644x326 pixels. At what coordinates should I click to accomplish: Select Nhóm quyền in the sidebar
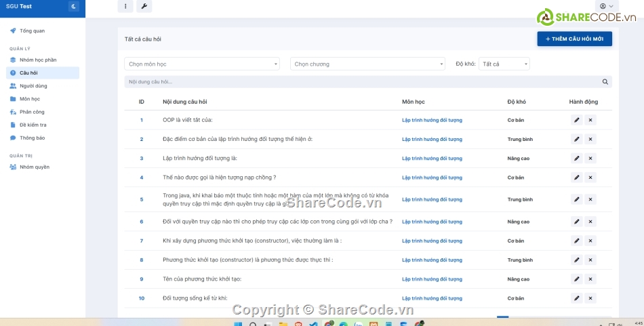tap(34, 167)
